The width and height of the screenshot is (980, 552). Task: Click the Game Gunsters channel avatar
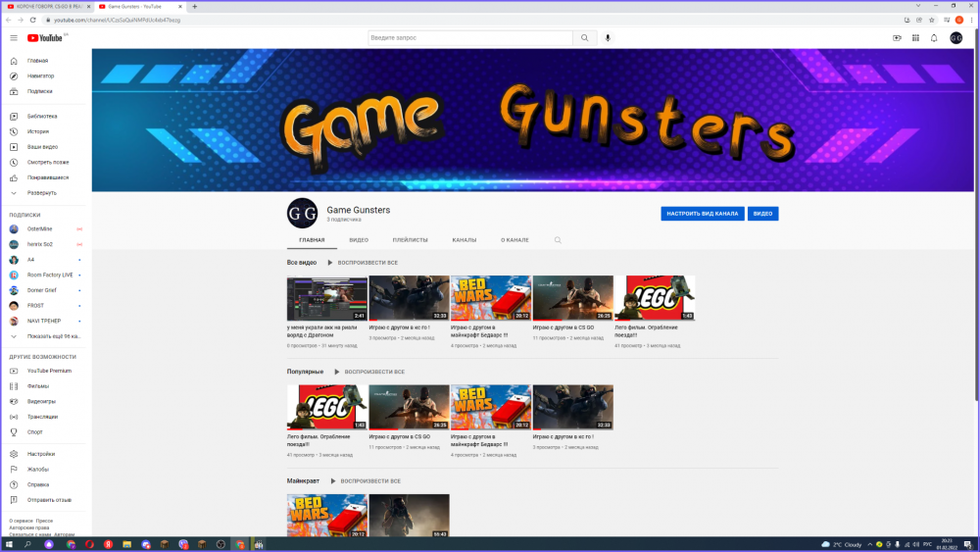click(x=303, y=213)
